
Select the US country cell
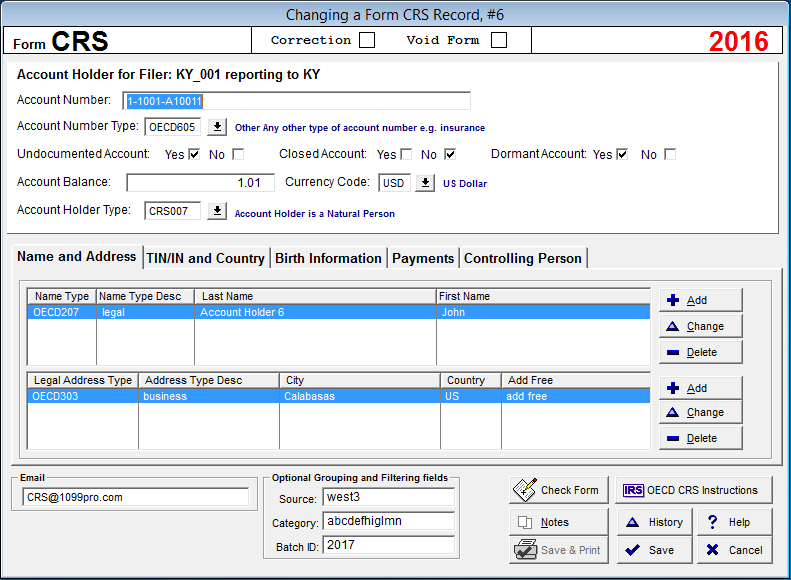(x=471, y=396)
